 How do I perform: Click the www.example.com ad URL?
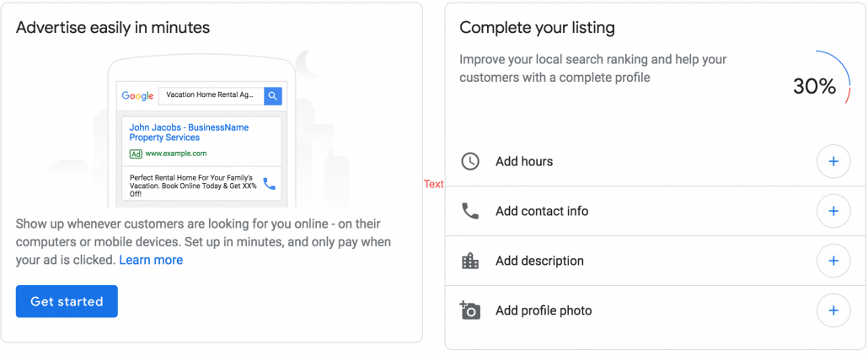pos(175,154)
